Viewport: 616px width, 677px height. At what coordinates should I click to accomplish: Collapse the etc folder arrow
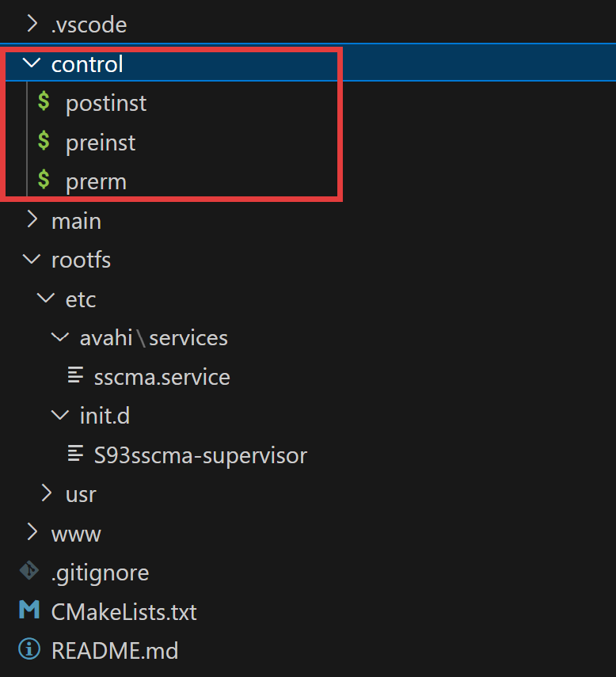tap(46, 298)
